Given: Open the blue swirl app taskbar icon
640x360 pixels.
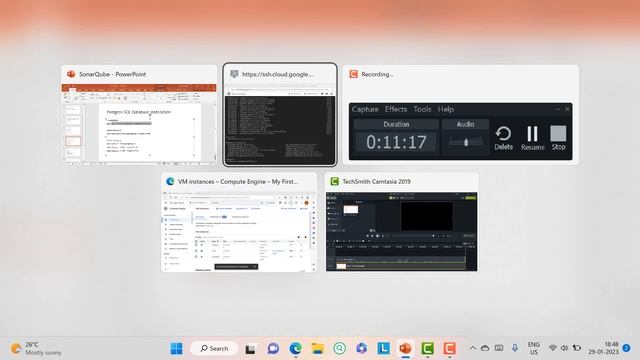Looking at the screenshot, I should pyautogui.click(x=361, y=349).
